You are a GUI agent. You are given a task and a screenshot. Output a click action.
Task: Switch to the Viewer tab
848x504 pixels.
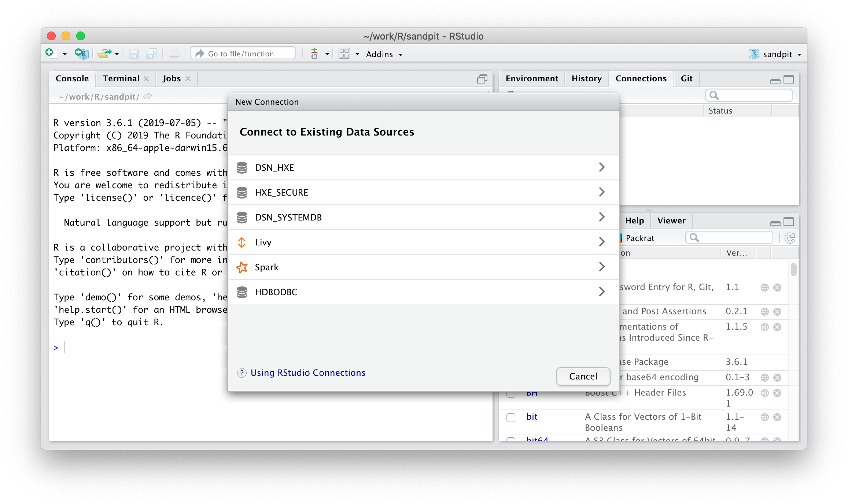[671, 220]
